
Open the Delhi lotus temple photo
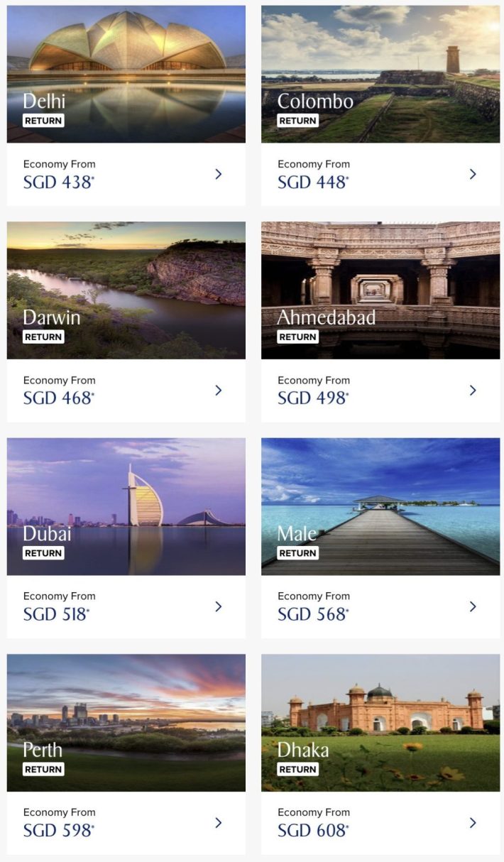[126, 57]
